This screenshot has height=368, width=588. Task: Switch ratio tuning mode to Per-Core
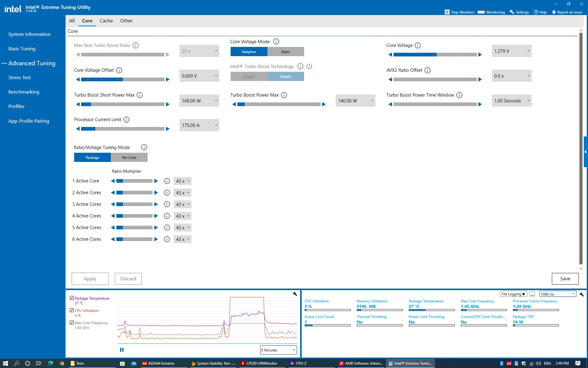click(x=129, y=157)
